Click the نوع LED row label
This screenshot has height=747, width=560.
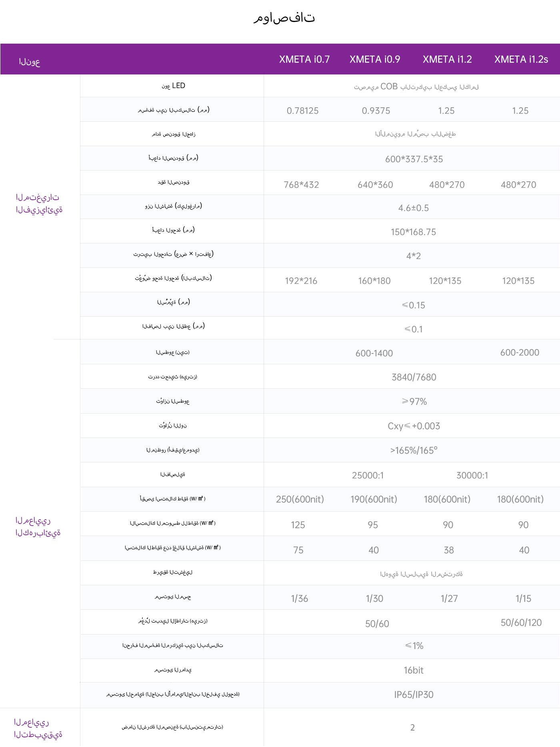click(x=173, y=86)
